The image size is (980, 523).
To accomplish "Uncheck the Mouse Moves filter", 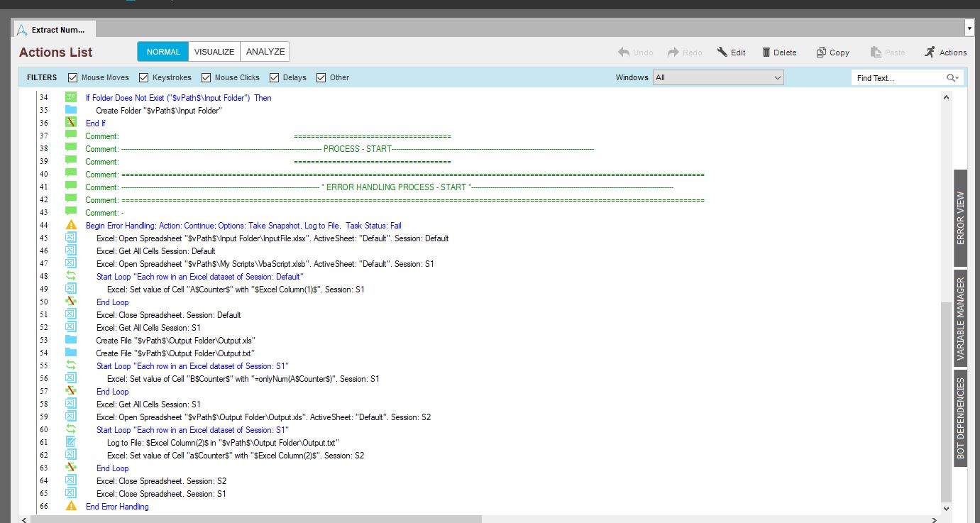I will 72,77.
